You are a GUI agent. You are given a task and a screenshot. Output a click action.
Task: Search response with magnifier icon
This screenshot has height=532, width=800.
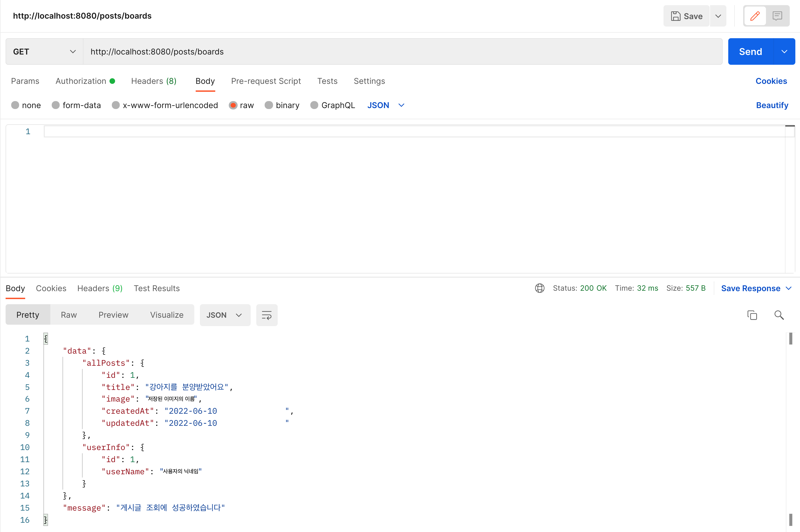click(x=779, y=315)
